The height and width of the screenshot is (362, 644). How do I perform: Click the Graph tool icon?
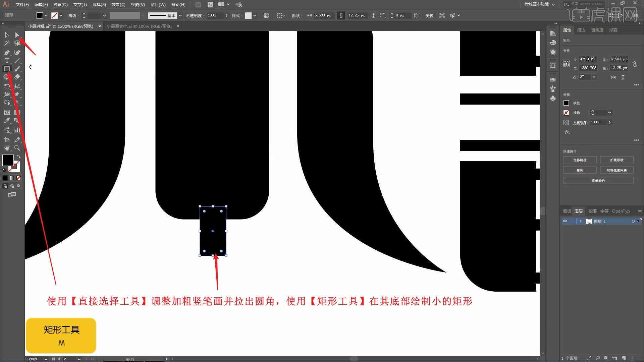pos(17,130)
